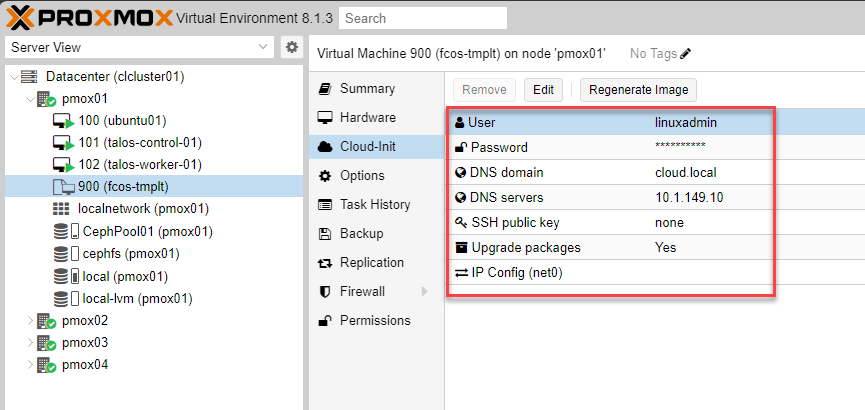This screenshot has width=865, height=410.
Task: Click the Datacenter server icon
Action: point(29,77)
